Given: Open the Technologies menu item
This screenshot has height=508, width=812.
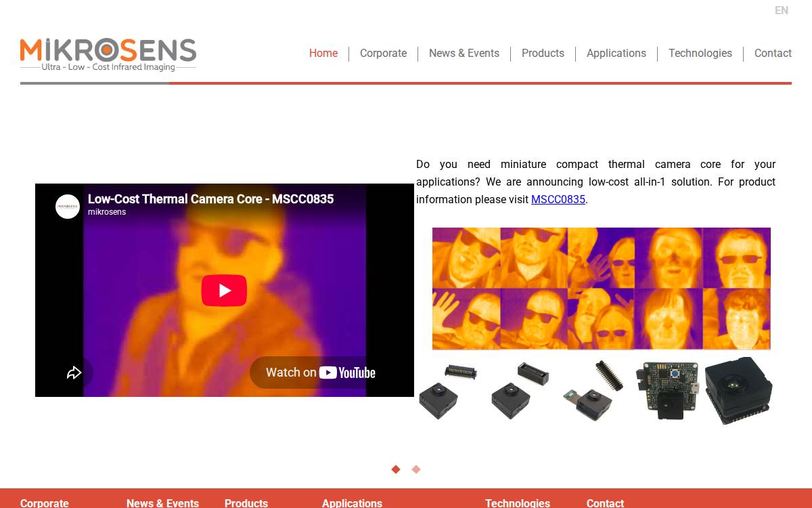Looking at the screenshot, I should (x=700, y=54).
